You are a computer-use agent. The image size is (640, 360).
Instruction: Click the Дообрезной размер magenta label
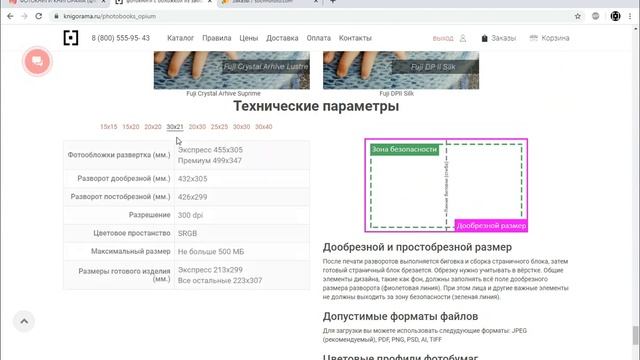tap(491, 226)
